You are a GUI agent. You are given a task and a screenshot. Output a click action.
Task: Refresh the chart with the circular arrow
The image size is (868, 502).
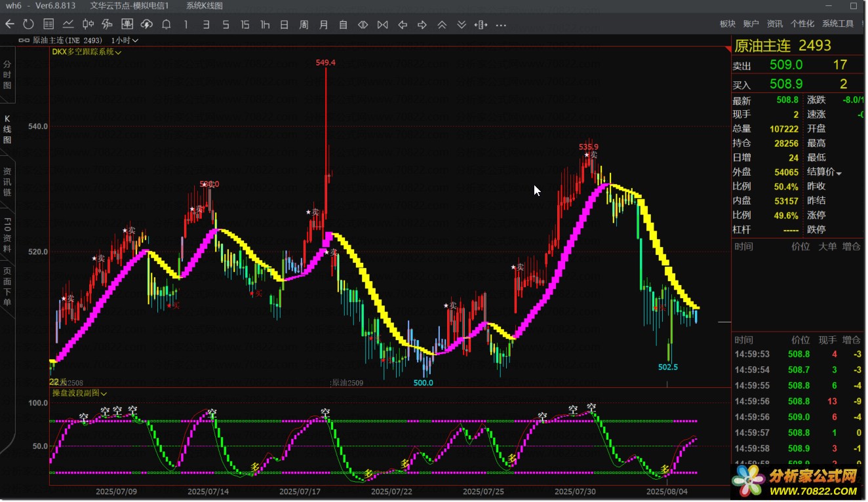(x=28, y=24)
